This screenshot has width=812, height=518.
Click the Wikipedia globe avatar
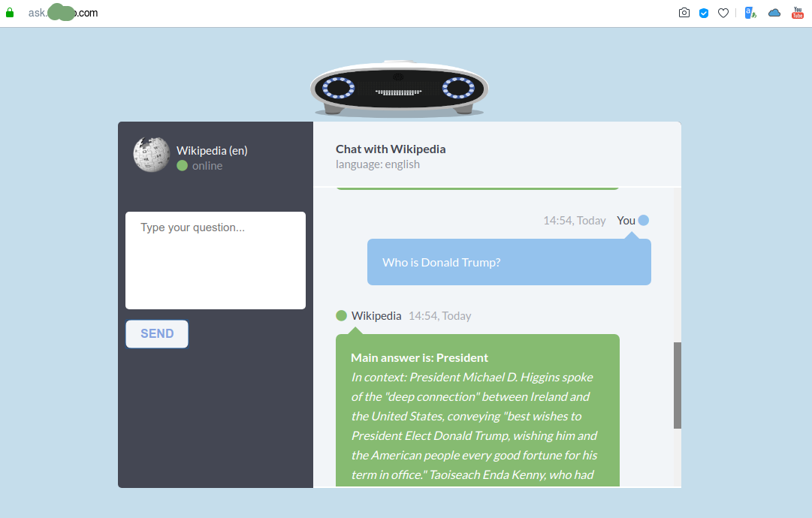[152, 155]
